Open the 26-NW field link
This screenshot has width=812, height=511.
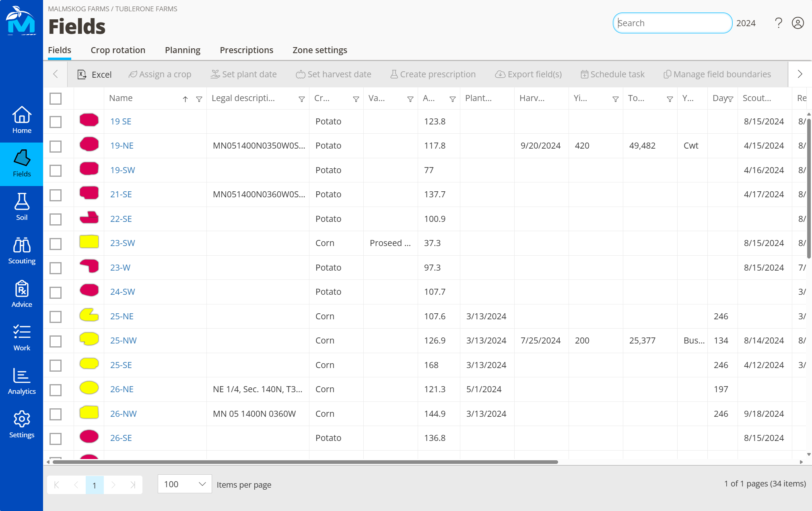(x=124, y=414)
